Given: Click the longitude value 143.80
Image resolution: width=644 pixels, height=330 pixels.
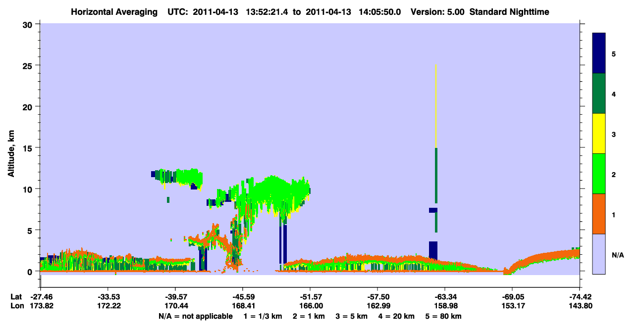Looking at the screenshot, I should tap(580, 306).
